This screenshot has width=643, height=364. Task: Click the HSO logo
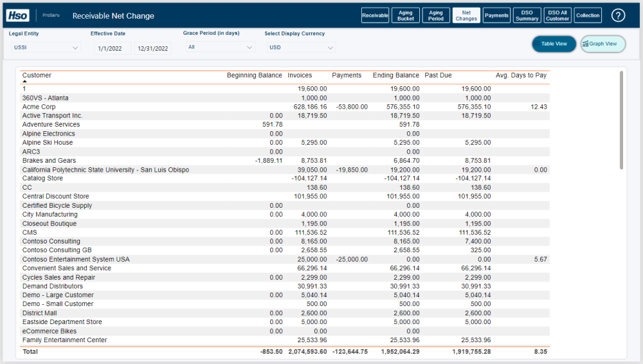pos(17,15)
